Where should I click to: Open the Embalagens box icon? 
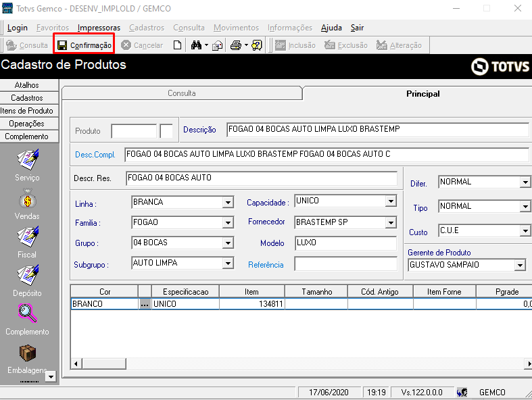(28, 353)
